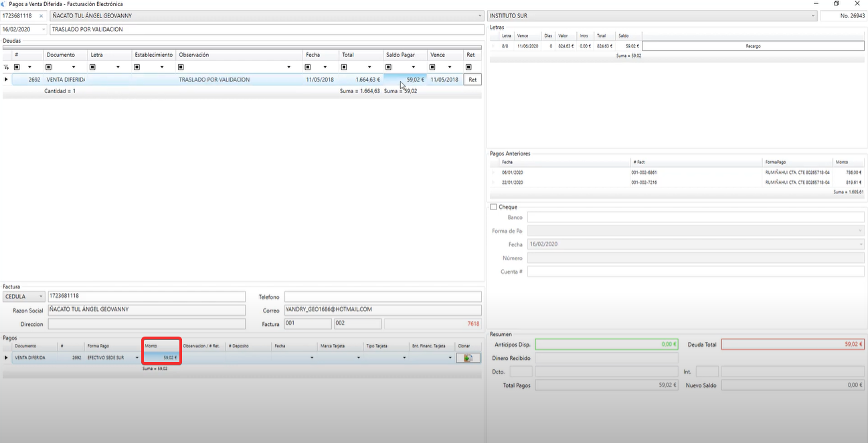Open the Cheque Fecha 16/02/2020 dropdown
This screenshot has height=443, width=868.
click(x=860, y=244)
